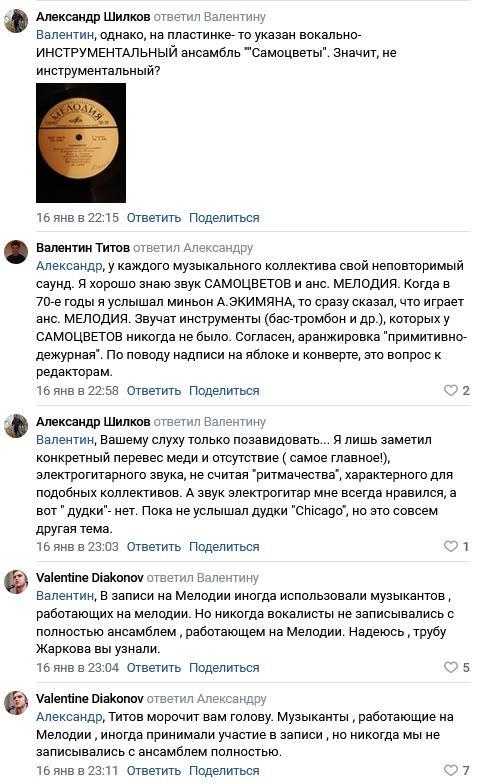
Task: Open Valentine Diakonov's avatar in last comment
Action: 16,702
